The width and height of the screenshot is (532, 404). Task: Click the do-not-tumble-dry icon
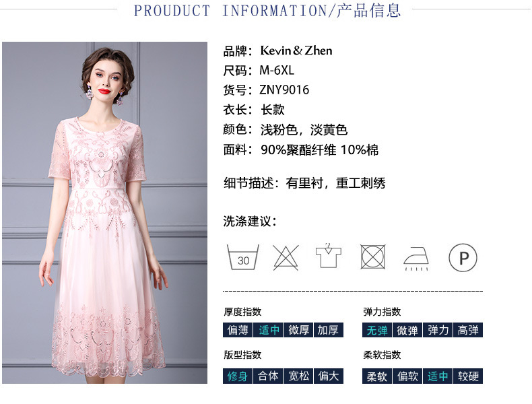372,257
